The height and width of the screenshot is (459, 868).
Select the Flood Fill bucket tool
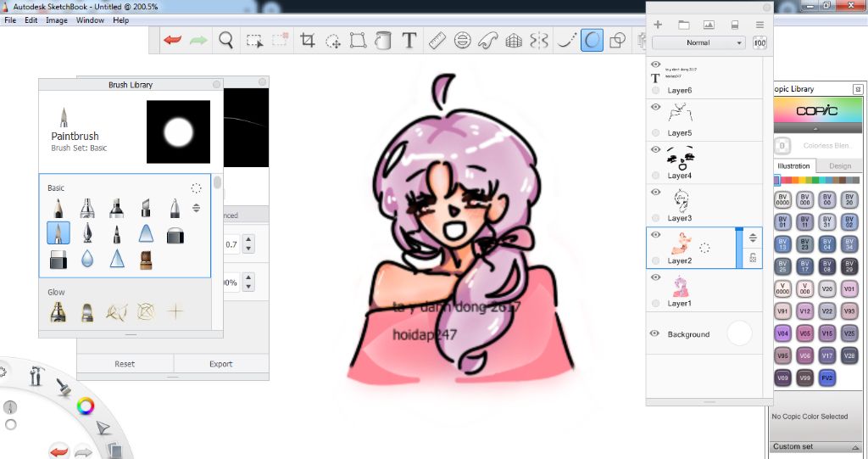click(x=383, y=41)
